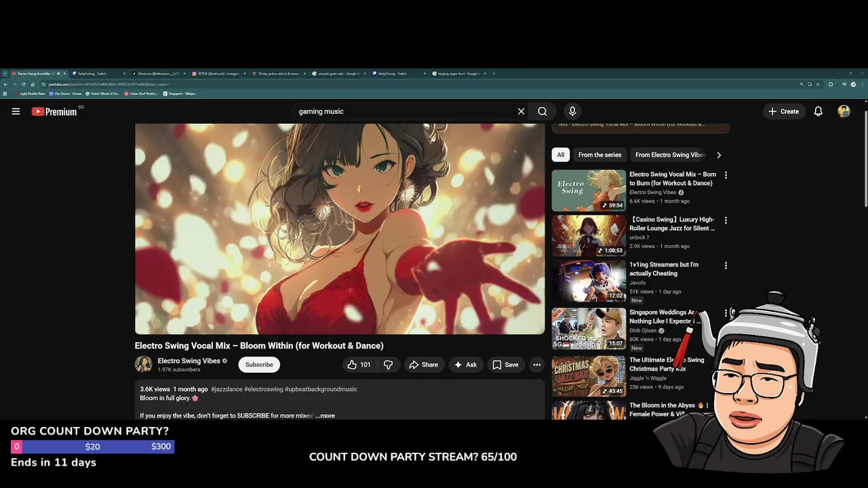Subscribe to Electro Swing Vibes
Screen dimensions: 868x488
pyautogui.click(x=259, y=365)
